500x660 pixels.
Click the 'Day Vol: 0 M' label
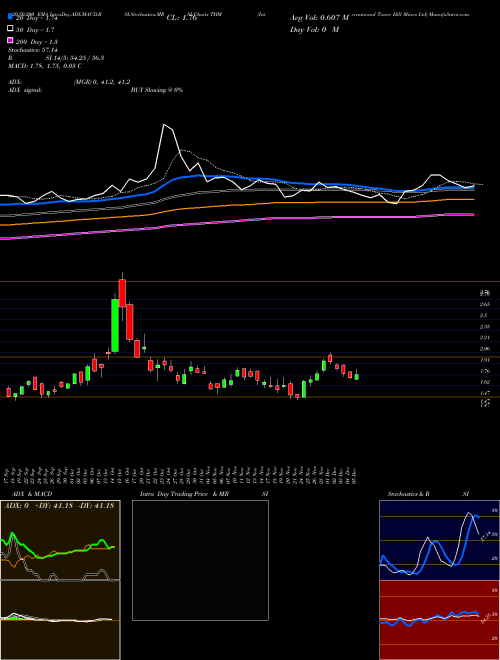click(x=314, y=29)
